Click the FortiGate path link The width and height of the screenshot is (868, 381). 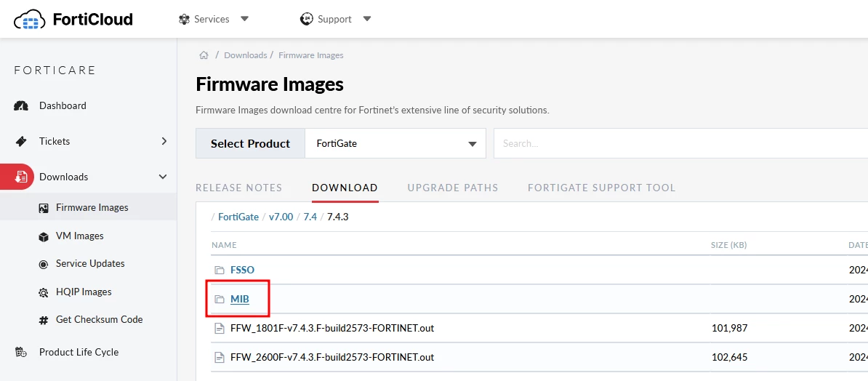(238, 217)
